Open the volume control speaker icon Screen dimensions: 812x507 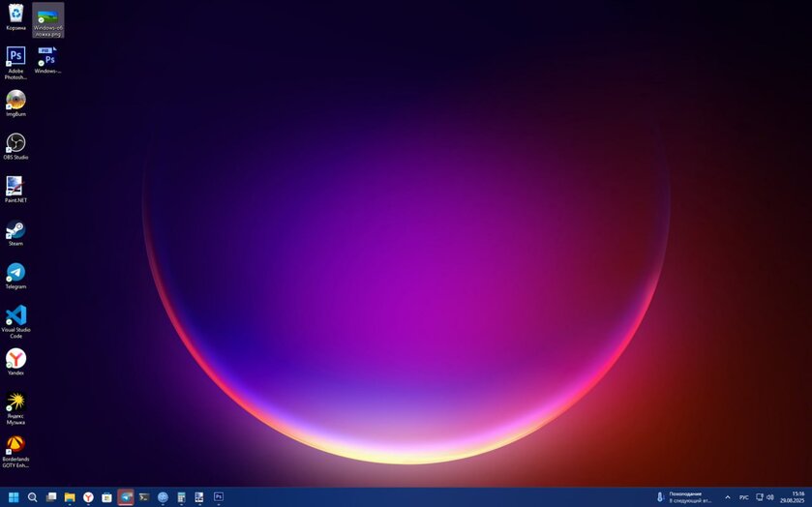tap(770, 497)
